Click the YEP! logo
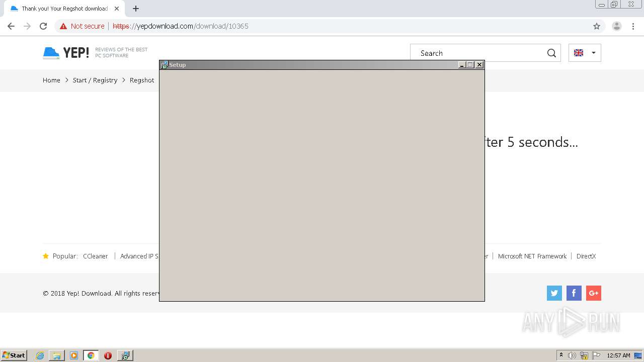Screen dimensions: 644x362 (x=66, y=53)
